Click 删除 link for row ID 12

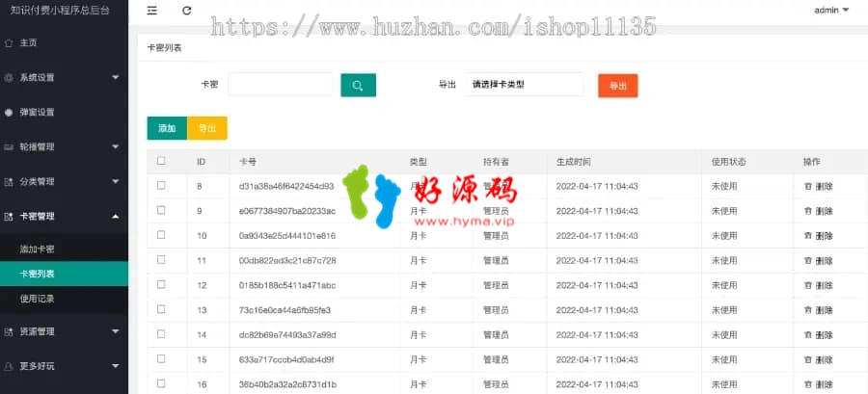point(824,285)
